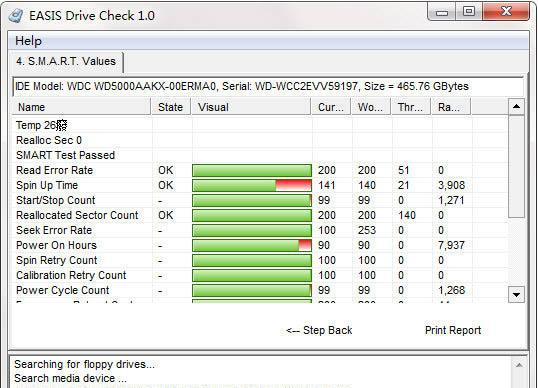Click scroll up arrow in log pane
The width and height of the screenshot is (538, 388).
click(x=519, y=365)
